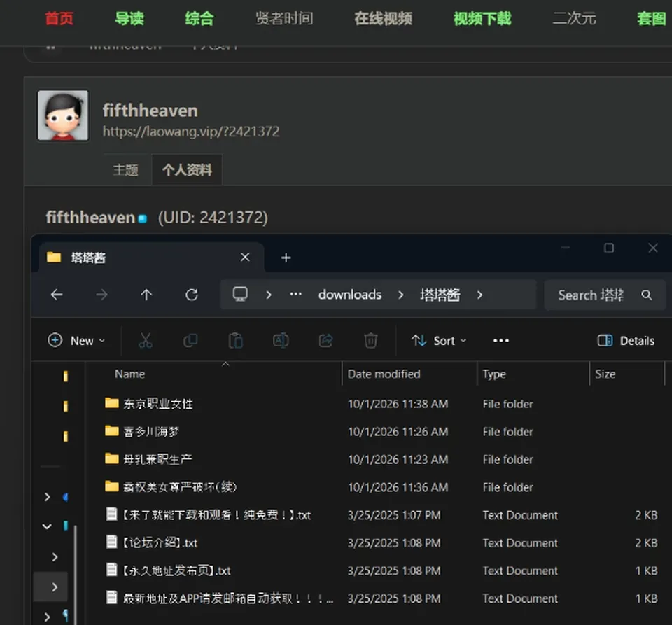Image resolution: width=672 pixels, height=625 pixels.
Task: Click the fifthheaven avatar picture
Action: (63, 115)
